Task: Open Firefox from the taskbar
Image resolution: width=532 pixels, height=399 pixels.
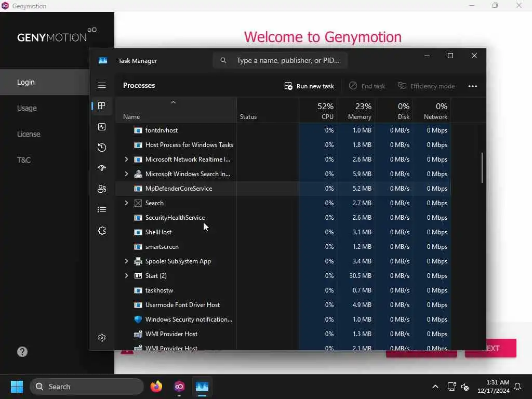Action: click(156, 387)
